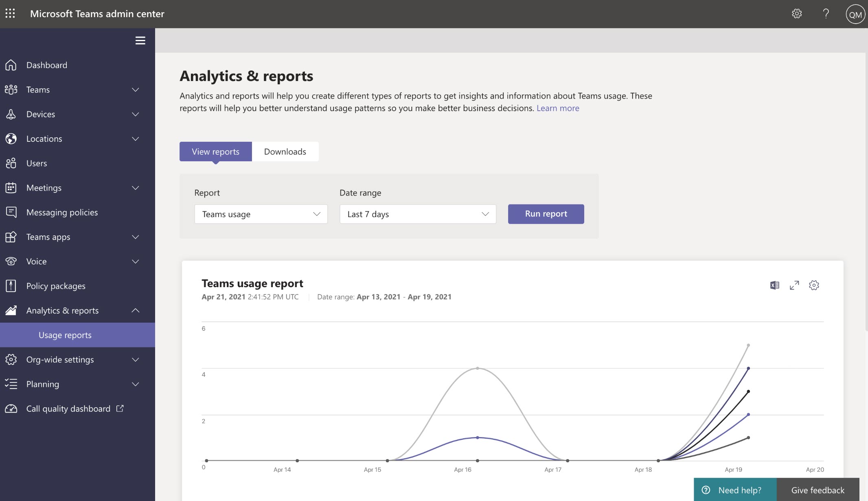Select Usage reports menu item
The width and height of the screenshot is (868, 501).
pyautogui.click(x=65, y=334)
